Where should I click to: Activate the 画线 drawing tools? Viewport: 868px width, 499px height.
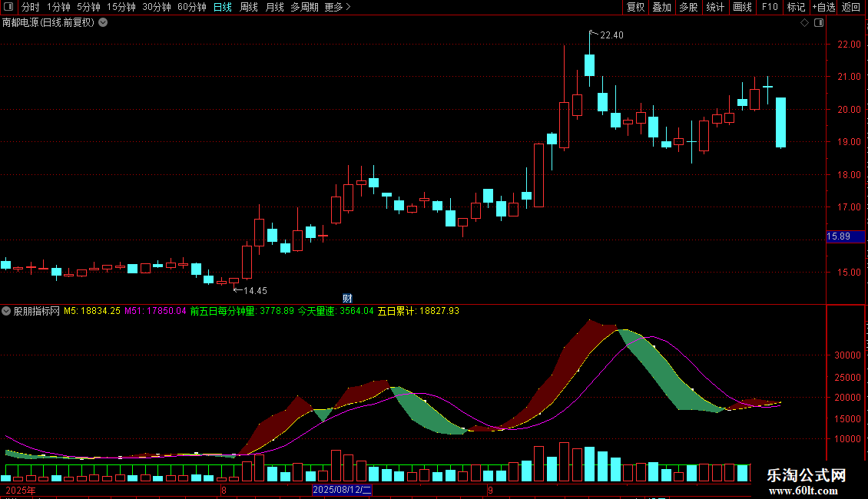coord(742,7)
